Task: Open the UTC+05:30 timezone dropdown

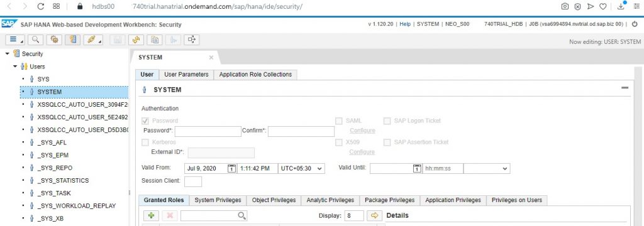Action: coord(301,168)
